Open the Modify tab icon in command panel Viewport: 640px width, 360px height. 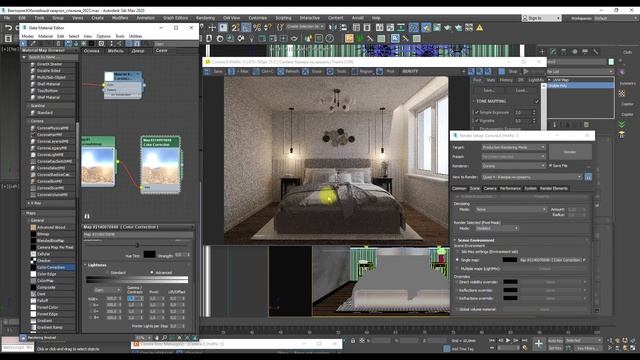click(x=553, y=52)
